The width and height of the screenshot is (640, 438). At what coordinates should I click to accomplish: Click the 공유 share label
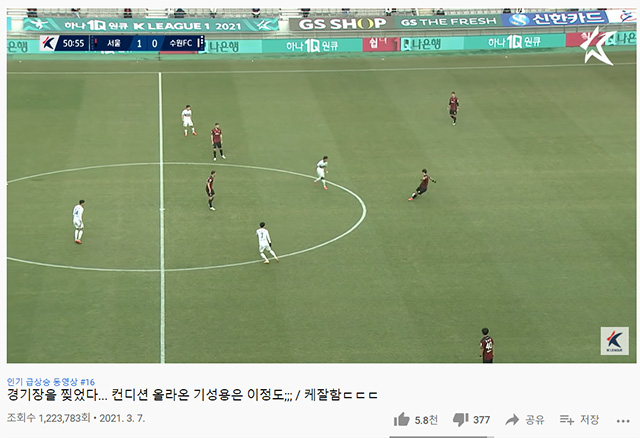[x=535, y=420]
